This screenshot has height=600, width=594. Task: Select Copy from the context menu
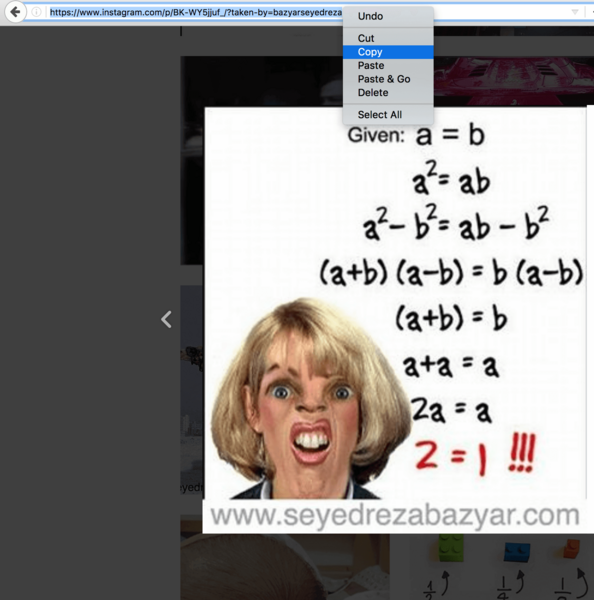388,52
